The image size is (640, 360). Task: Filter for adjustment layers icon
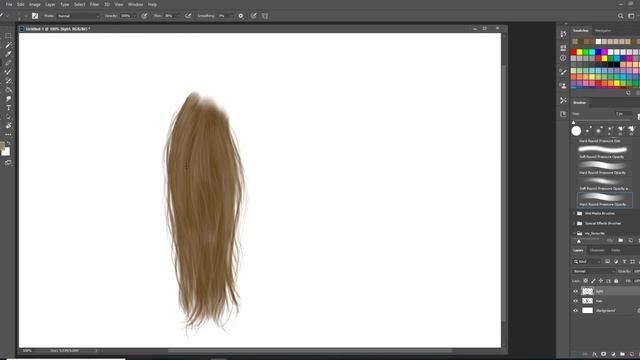pyautogui.click(x=616, y=262)
